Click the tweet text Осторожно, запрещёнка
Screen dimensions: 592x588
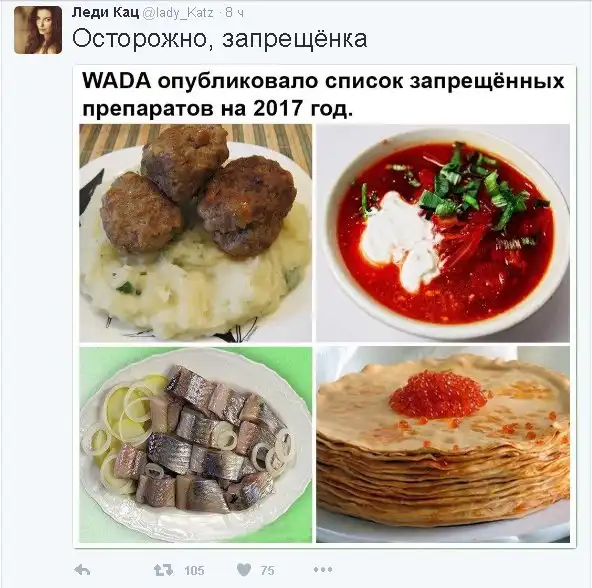click(219, 39)
